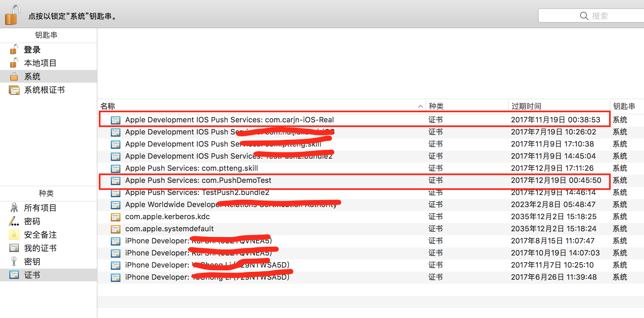This screenshot has width=644, height=318.
Task: Click the 我的证书 category icon
Action: coord(14,248)
